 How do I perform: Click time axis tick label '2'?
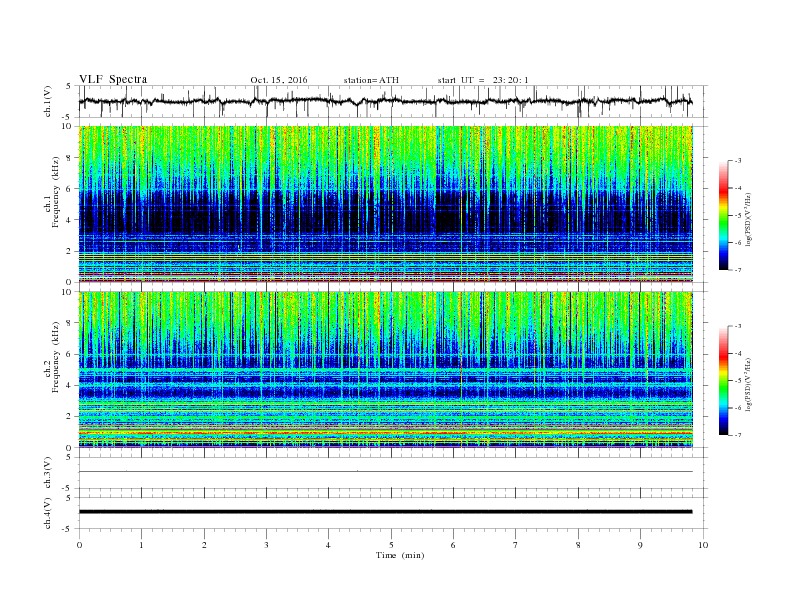click(x=204, y=545)
